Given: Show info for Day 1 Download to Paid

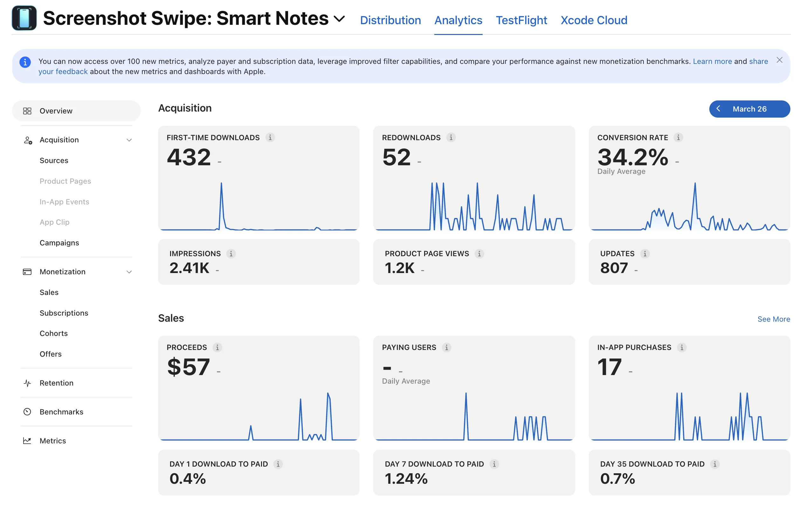Looking at the screenshot, I should click(278, 464).
